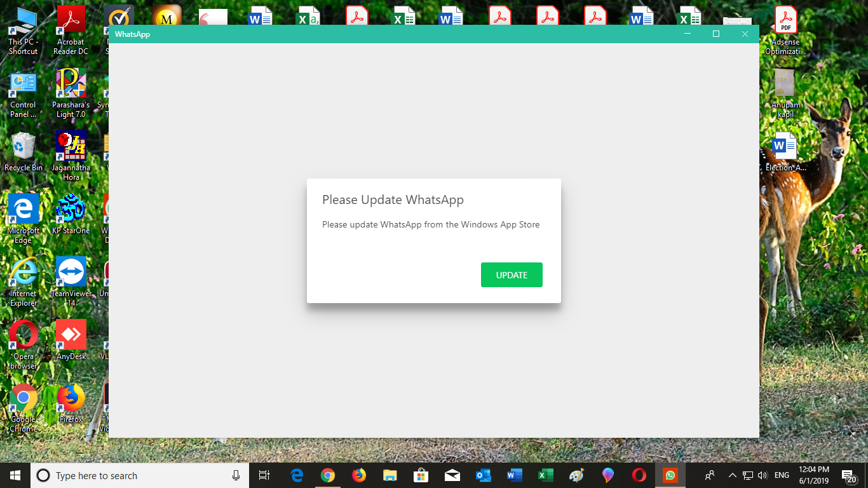Open Mail app from taskbar
868x488 pixels.
pos(452,475)
